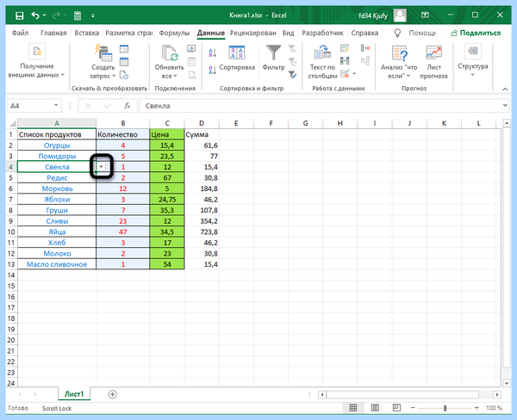Image resolution: width=517 pixels, height=420 pixels.
Task: Select the Цена cell 24,75
Action: [x=167, y=200]
